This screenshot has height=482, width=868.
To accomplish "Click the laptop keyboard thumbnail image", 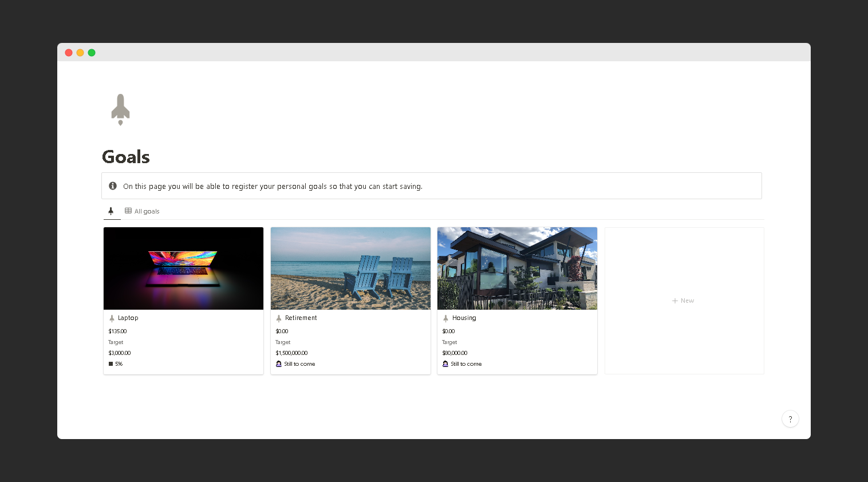I will point(183,268).
